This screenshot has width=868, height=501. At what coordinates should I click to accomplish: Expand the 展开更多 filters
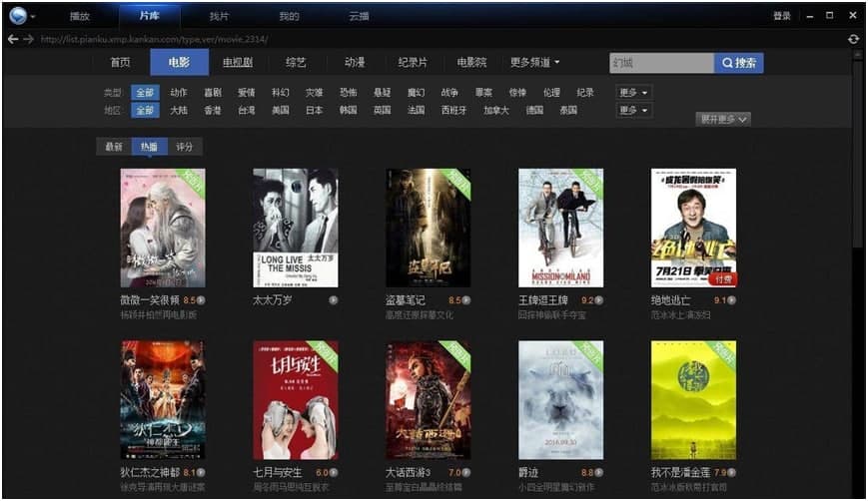723,119
